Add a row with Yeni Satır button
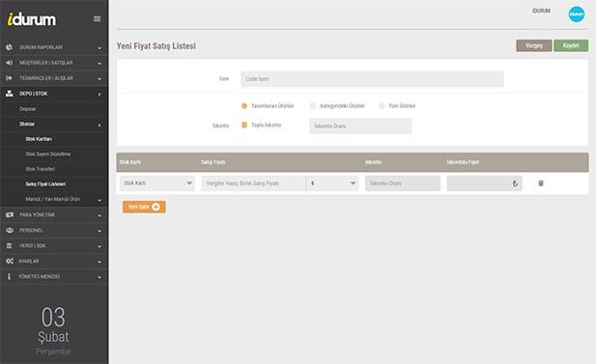The height and width of the screenshot is (364, 596). (x=144, y=207)
